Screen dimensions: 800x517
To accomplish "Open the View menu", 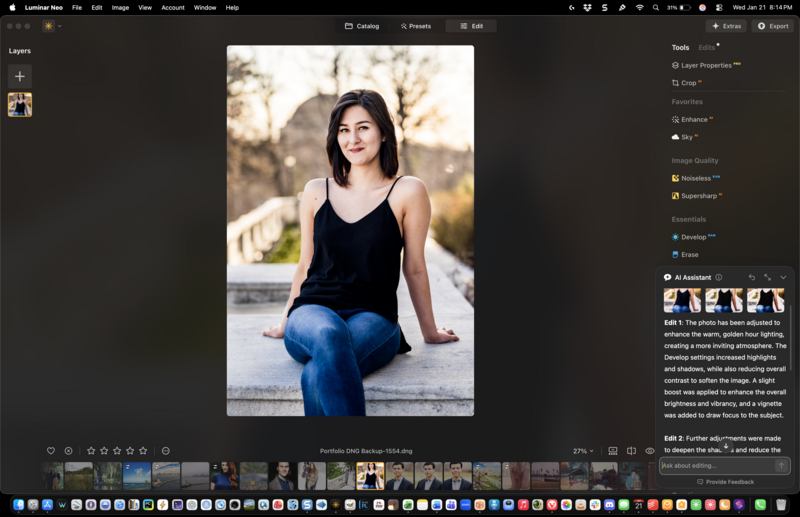I will (x=145, y=8).
